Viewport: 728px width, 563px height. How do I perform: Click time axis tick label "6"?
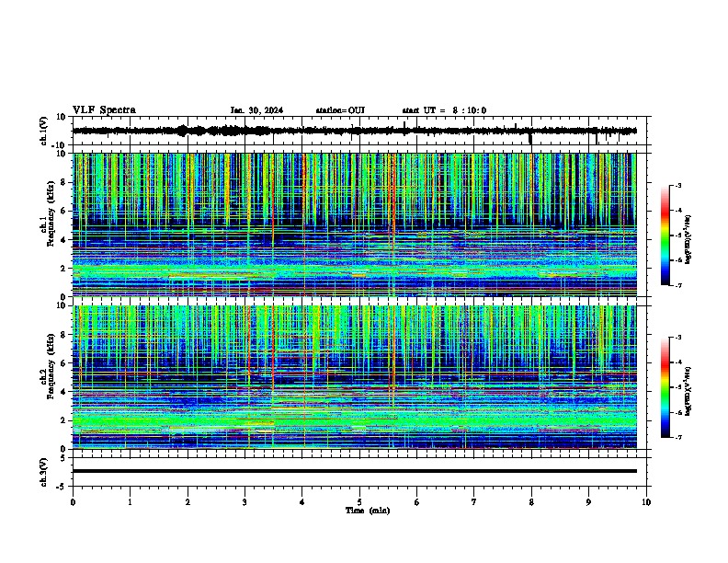[x=417, y=502]
